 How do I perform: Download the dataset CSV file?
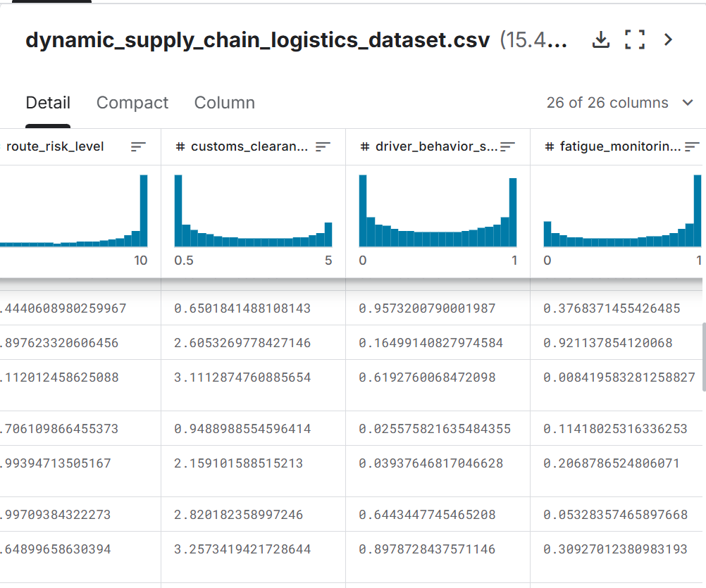coord(600,39)
